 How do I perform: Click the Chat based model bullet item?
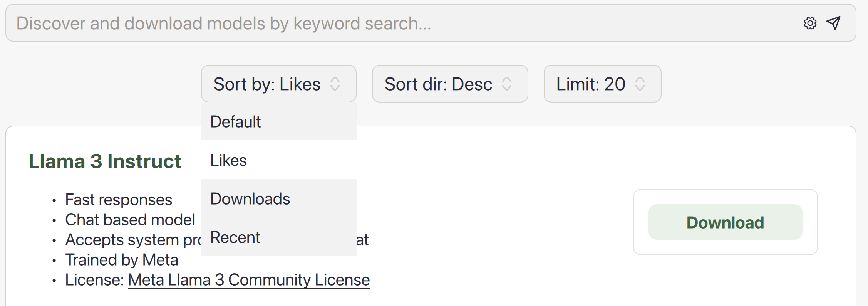point(130,220)
